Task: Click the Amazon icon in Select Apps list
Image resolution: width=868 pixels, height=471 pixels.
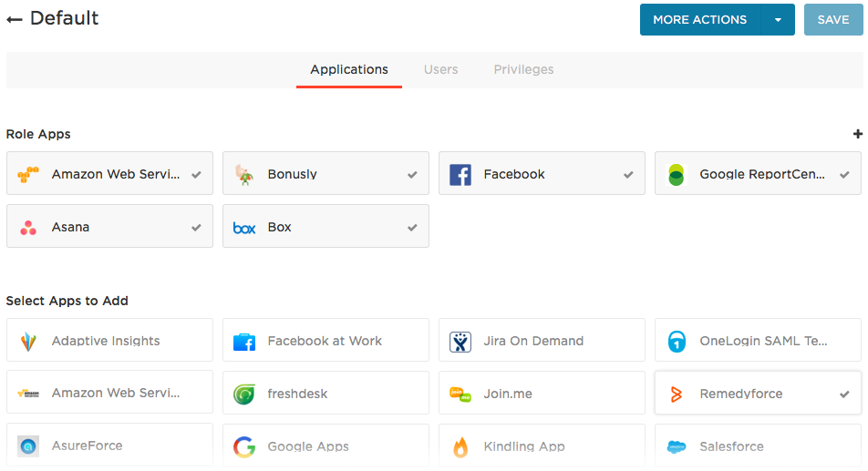Action: tap(28, 394)
